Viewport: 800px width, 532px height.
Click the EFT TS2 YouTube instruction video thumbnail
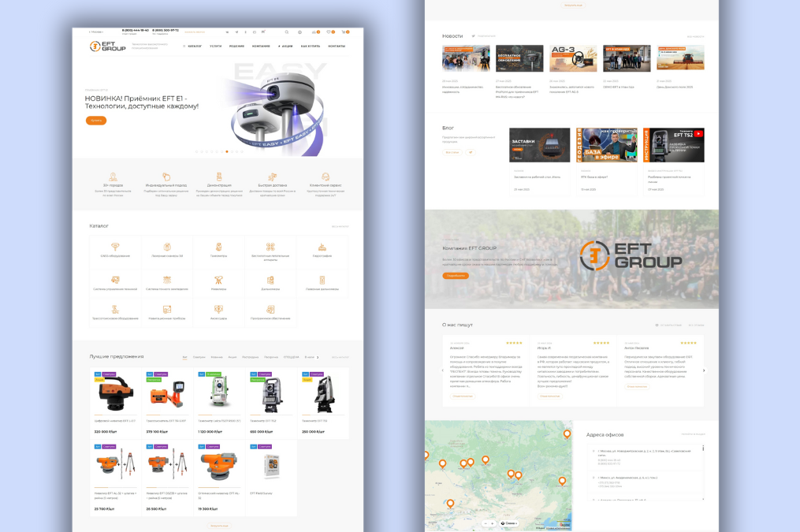(x=673, y=145)
